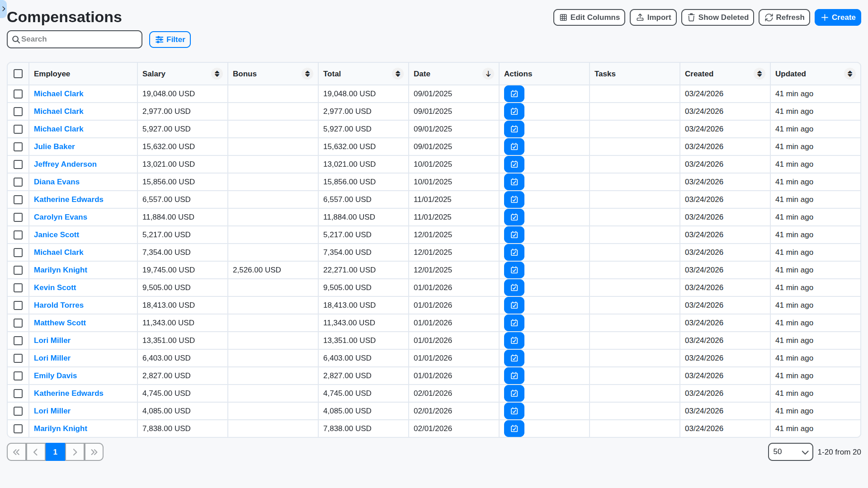Open the Edit Columns dialog
868x488 pixels.
(589, 17)
